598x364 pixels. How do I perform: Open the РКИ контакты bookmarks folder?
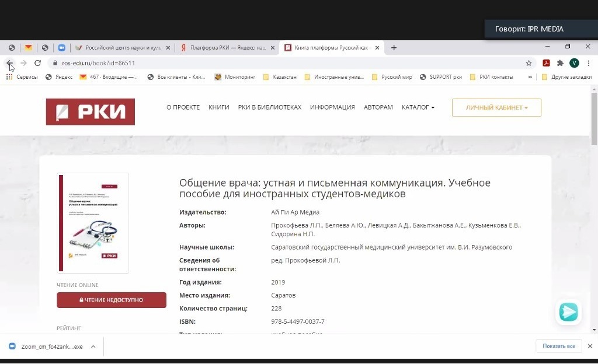click(x=492, y=77)
